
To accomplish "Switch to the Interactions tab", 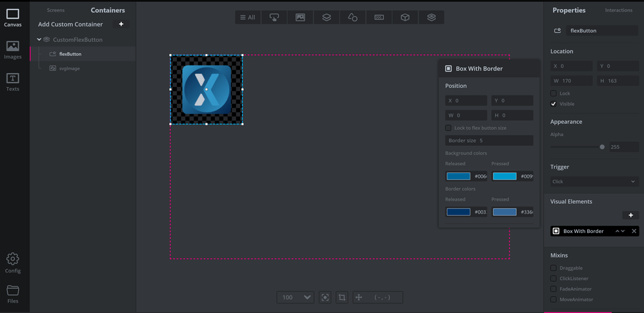I will [x=619, y=10].
